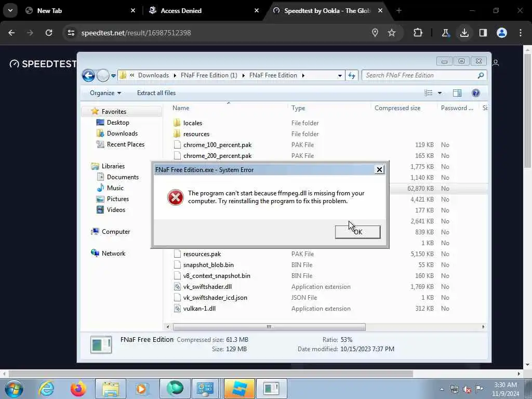Click the horizontal scrollbar in file list
The height and width of the screenshot is (399, 532).
click(269, 327)
